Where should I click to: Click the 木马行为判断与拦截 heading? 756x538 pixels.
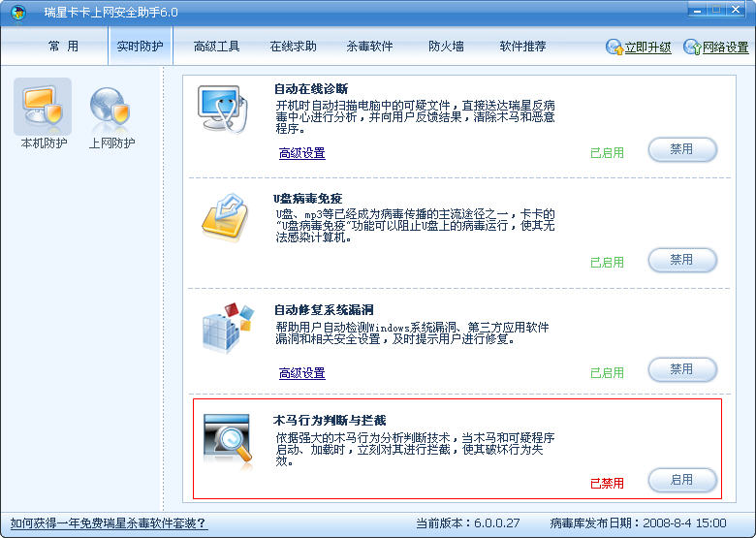coord(330,421)
